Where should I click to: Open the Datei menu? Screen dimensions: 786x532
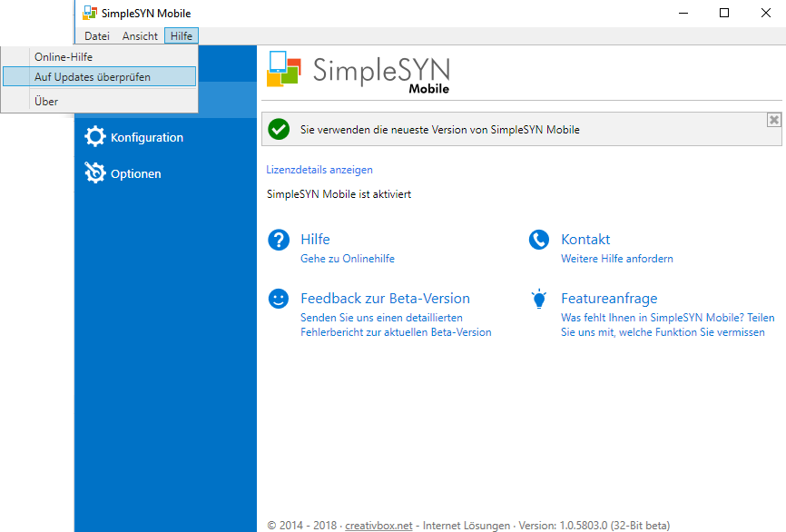click(x=97, y=36)
